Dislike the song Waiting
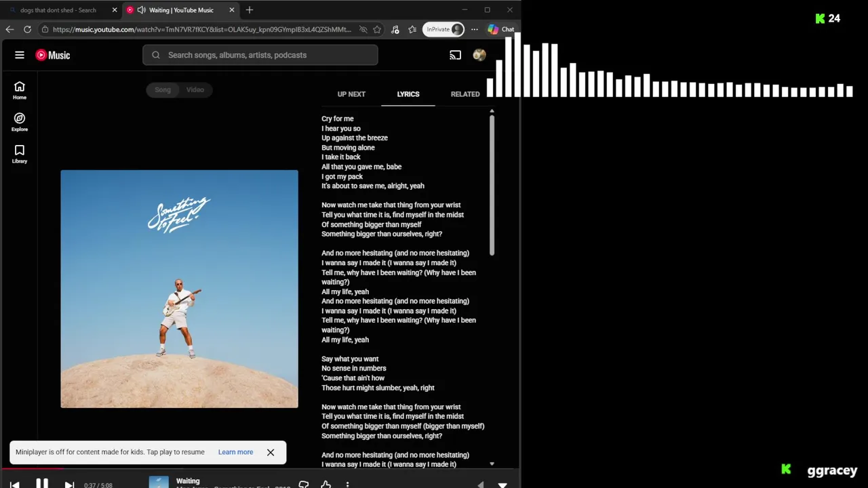The height and width of the screenshot is (488, 868). (x=304, y=485)
